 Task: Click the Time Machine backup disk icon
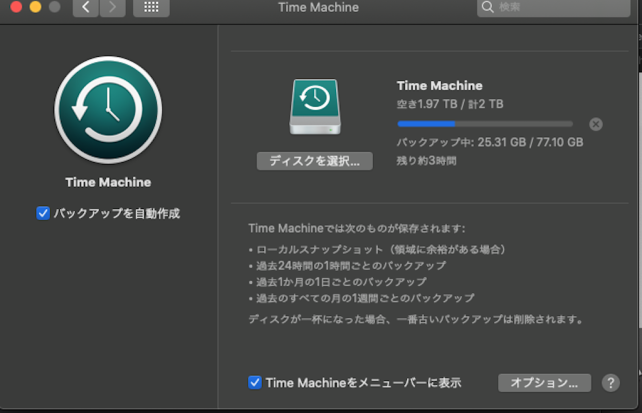[315, 107]
